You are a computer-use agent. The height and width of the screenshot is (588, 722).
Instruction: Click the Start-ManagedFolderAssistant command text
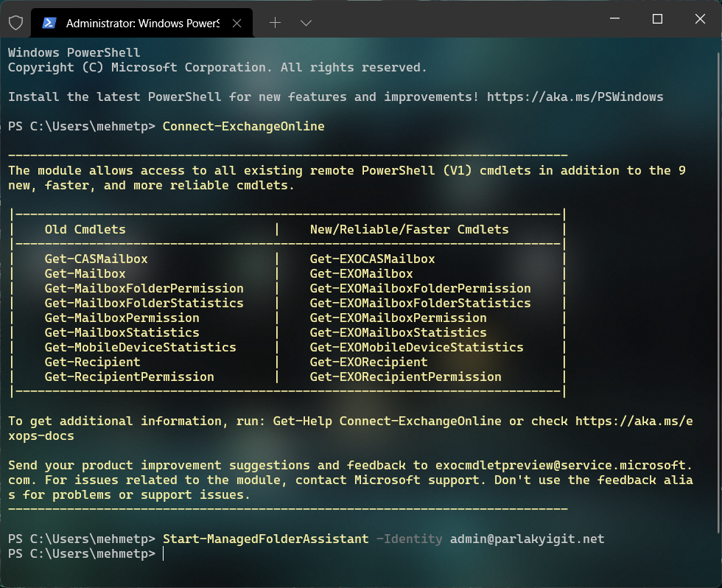[266, 539]
